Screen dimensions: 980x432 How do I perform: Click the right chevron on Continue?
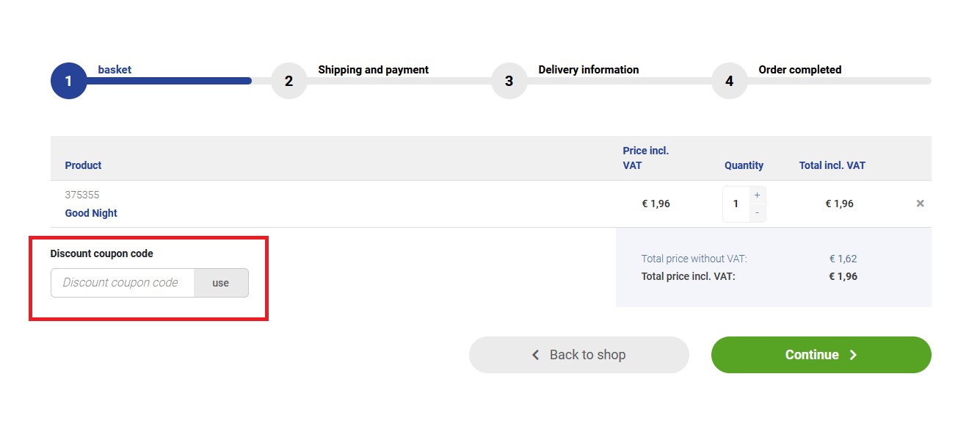pos(853,355)
